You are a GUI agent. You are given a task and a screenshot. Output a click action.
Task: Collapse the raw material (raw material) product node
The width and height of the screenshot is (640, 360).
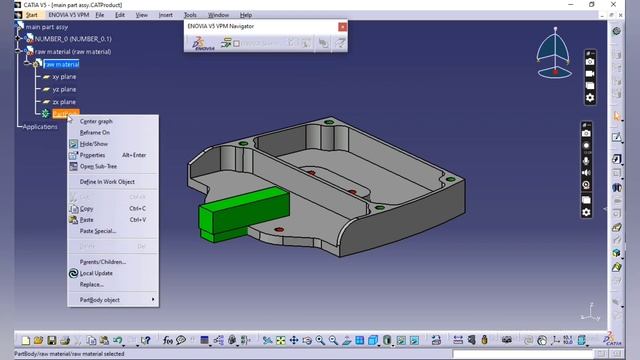18,51
